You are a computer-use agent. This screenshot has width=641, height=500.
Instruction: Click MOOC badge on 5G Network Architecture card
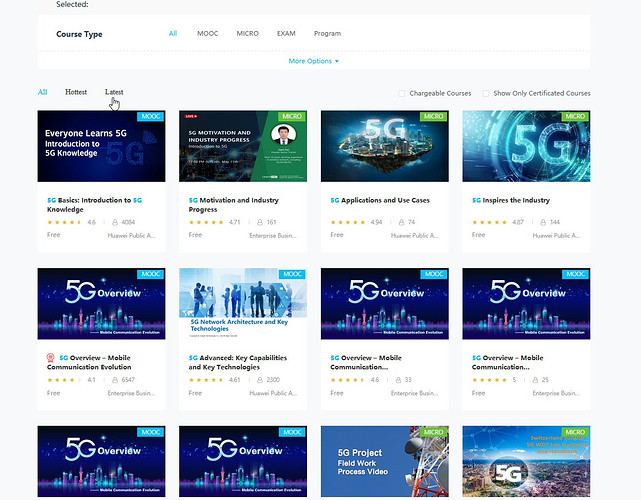pos(292,274)
